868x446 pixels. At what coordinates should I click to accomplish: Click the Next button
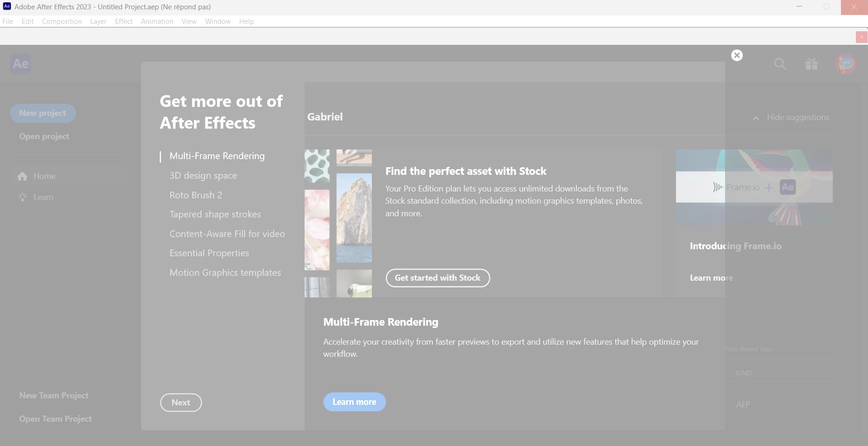[x=181, y=403]
